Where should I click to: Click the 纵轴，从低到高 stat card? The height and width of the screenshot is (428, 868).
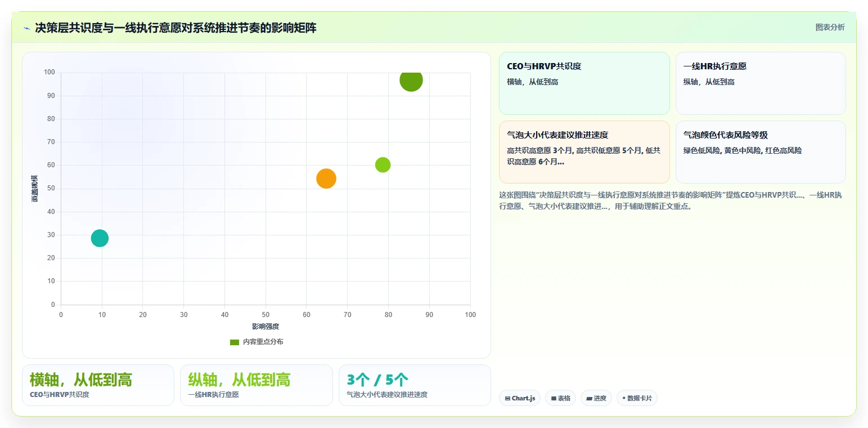(x=257, y=385)
